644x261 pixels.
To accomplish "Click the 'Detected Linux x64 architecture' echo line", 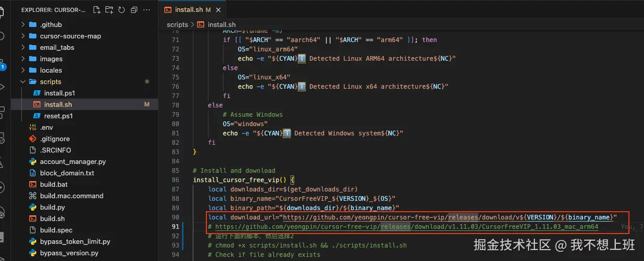I will pyautogui.click(x=343, y=87).
